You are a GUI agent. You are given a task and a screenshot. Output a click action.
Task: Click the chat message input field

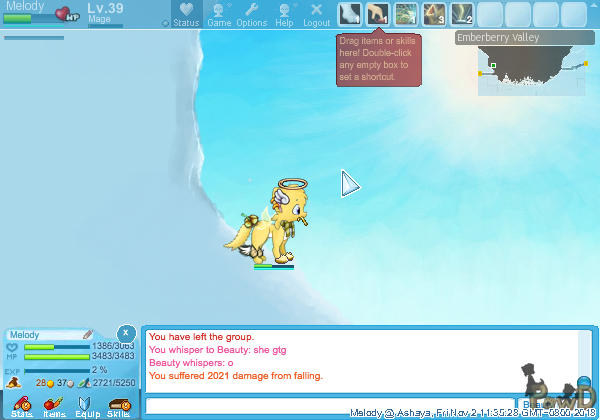[x=330, y=405]
